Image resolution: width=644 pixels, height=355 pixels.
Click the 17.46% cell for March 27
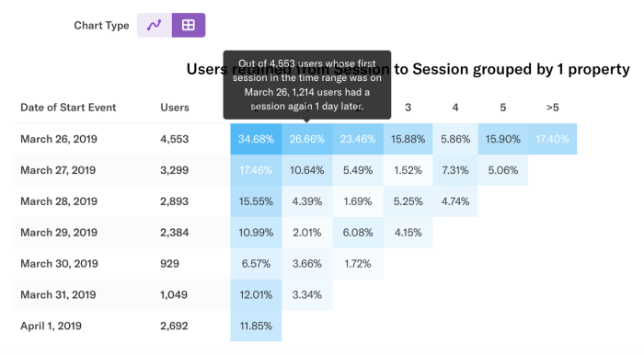pyautogui.click(x=256, y=170)
